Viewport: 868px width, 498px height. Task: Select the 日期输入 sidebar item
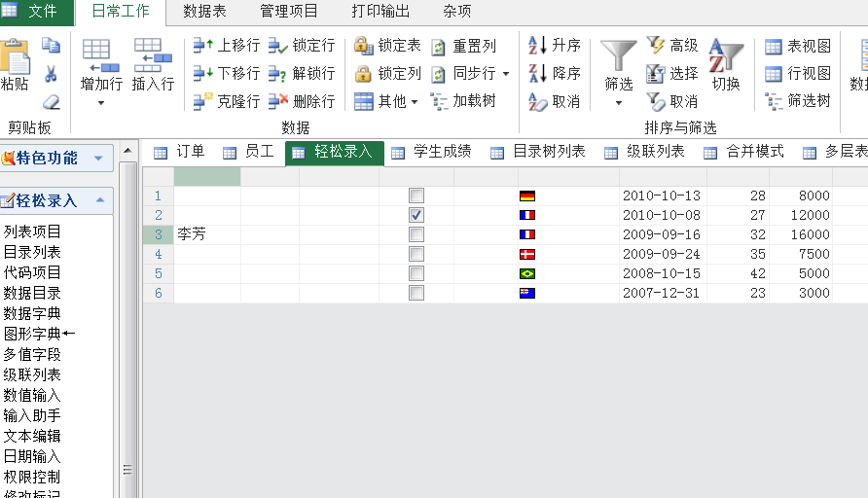point(32,456)
